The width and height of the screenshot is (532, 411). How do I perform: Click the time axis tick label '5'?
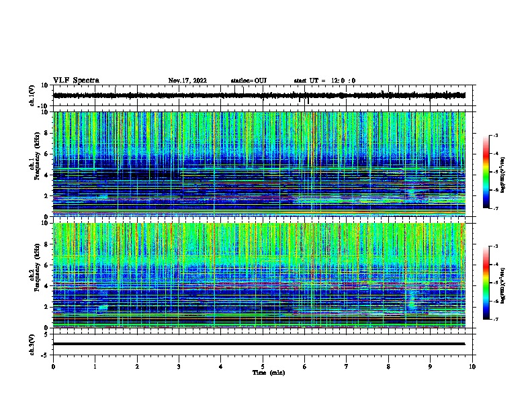pos(263,367)
